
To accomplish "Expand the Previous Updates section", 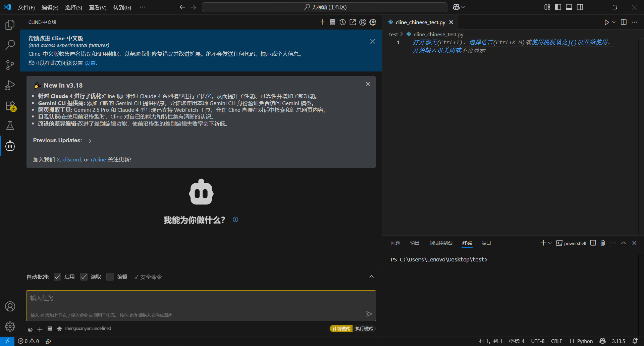I will click(90, 141).
